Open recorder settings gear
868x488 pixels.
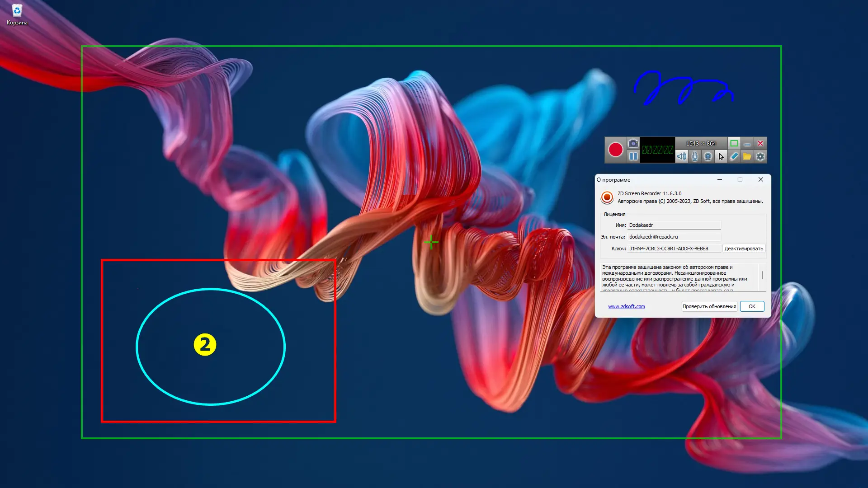(x=760, y=156)
